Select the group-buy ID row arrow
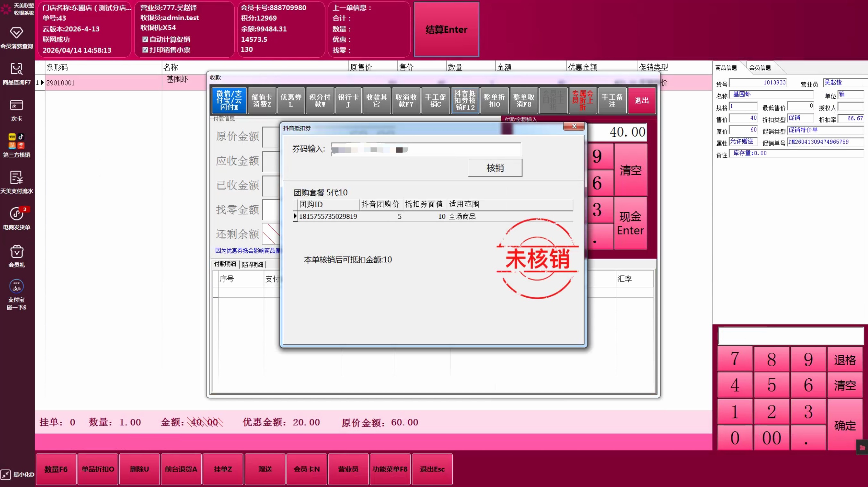Image resolution: width=868 pixels, height=487 pixels. click(x=295, y=216)
